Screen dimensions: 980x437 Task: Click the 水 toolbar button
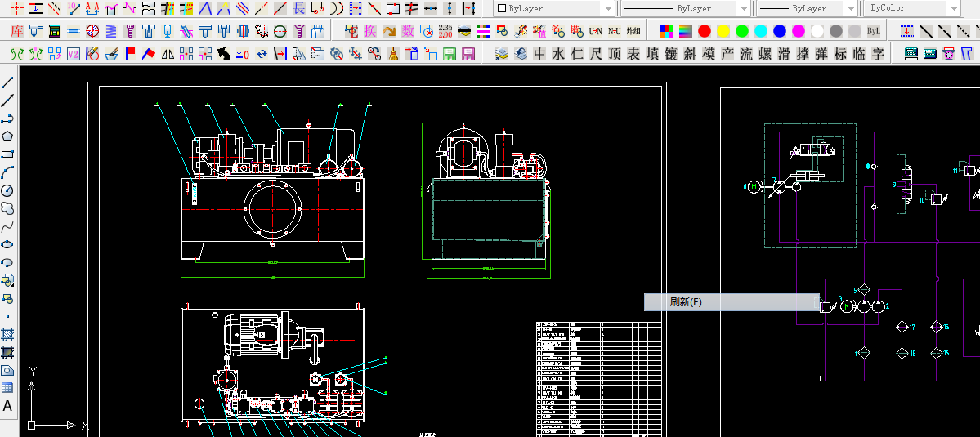pos(558,54)
